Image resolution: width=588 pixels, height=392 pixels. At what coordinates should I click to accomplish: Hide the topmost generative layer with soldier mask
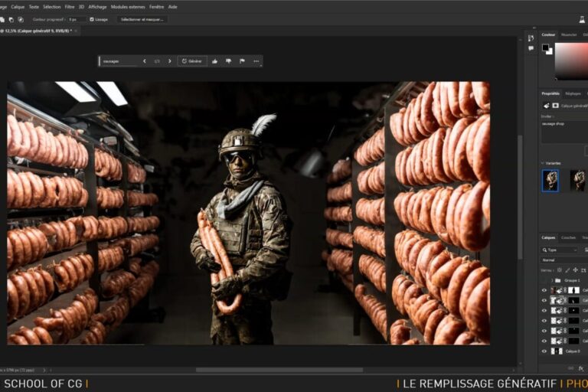point(544,290)
